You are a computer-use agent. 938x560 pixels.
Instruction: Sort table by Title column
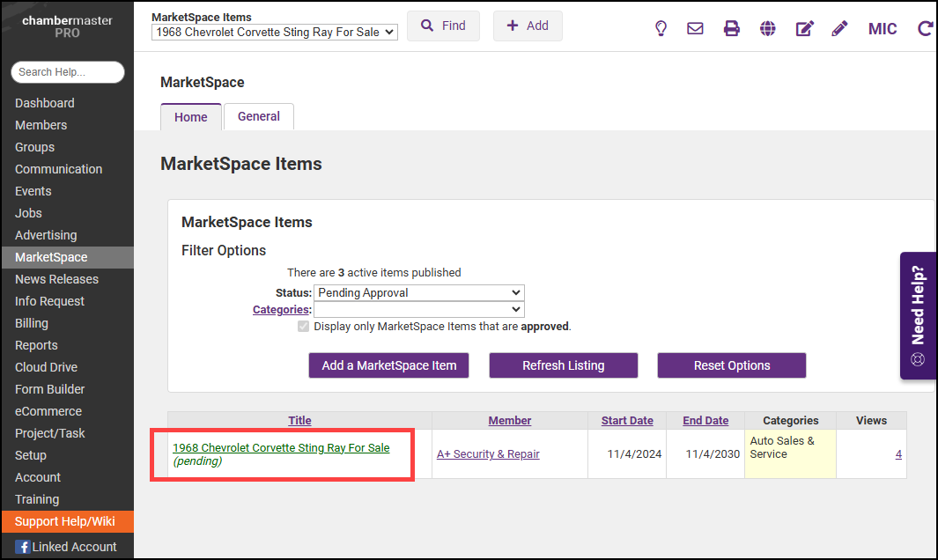click(x=299, y=421)
